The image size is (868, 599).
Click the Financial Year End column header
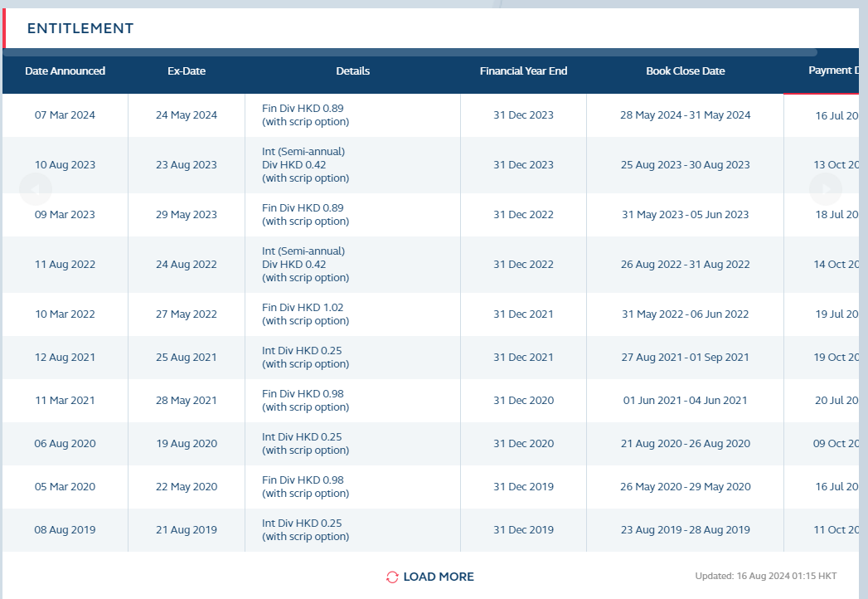pos(524,71)
